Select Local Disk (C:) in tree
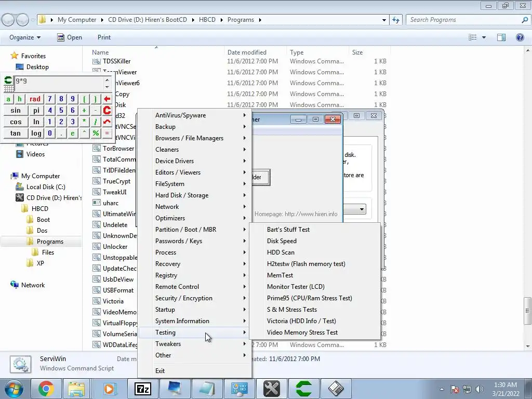 (x=46, y=187)
